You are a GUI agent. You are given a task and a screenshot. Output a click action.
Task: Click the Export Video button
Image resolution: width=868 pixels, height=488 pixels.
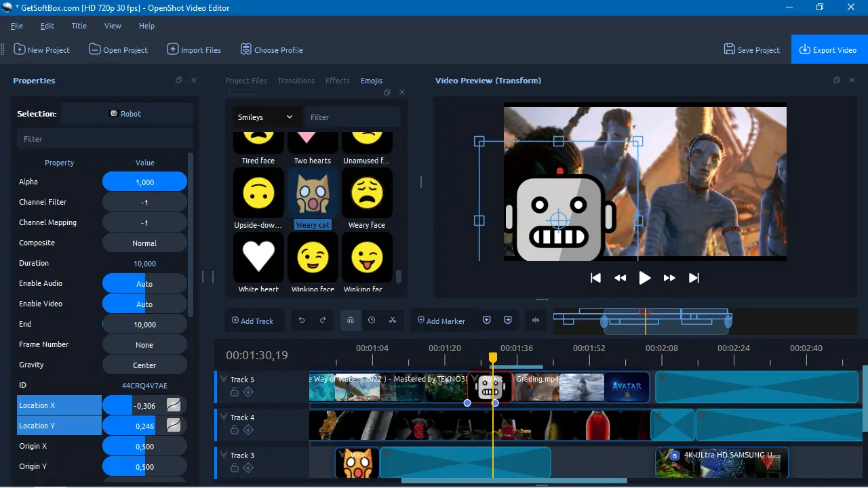tap(829, 49)
